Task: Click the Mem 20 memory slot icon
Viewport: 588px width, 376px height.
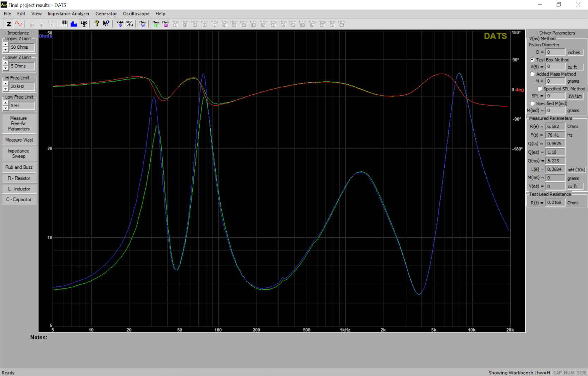Action: [342, 24]
